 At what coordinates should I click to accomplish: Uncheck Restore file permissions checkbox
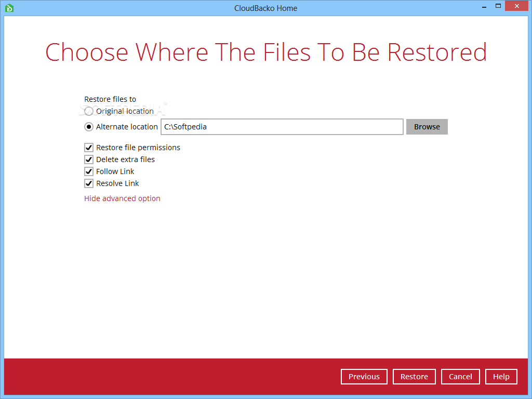pyautogui.click(x=88, y=148)
